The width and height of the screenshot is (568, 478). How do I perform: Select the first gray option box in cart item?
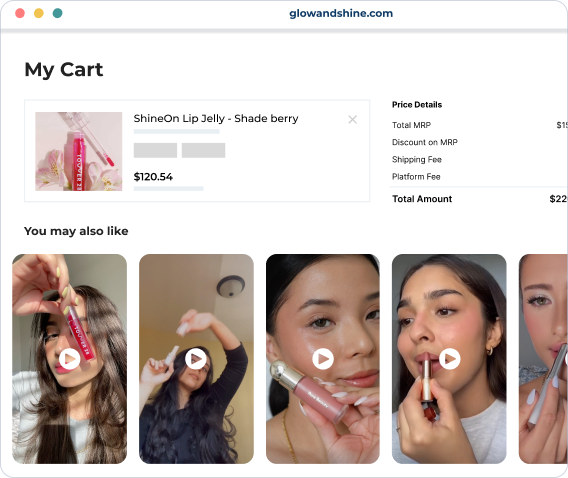coord(155,150)
